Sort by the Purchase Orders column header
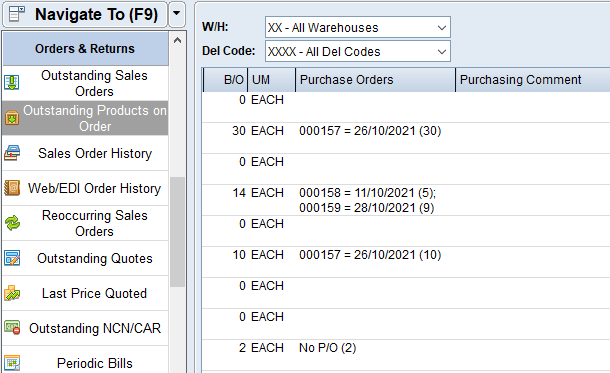This screenshot has width=610, height=373. pos(375,80)
